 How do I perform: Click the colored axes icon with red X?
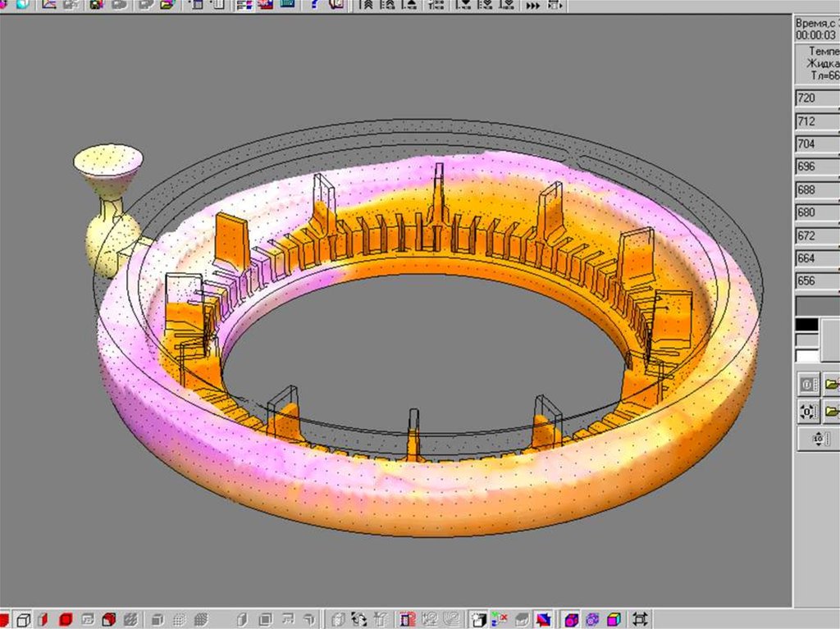500,618
